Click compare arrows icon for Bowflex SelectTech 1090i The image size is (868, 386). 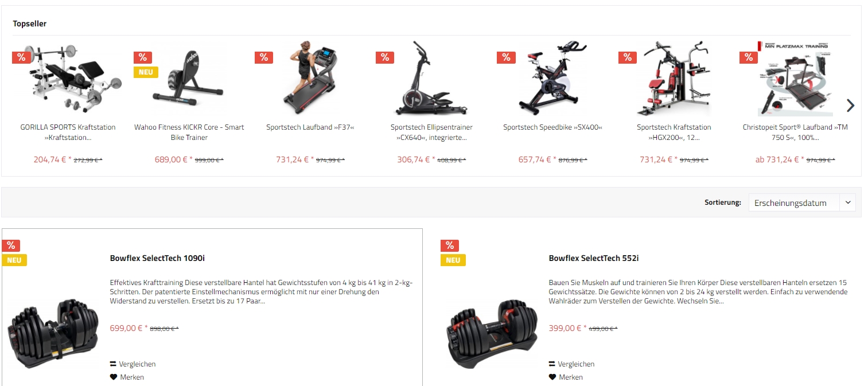(114, 364)
